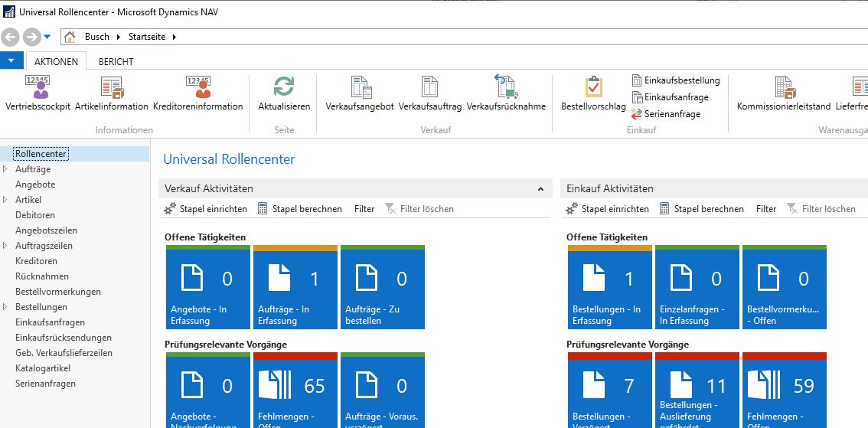The width and height of the screenshot is (868, 428).
Task: Open Katalogartikel in the navigation pane
Action: pos(43,368)
